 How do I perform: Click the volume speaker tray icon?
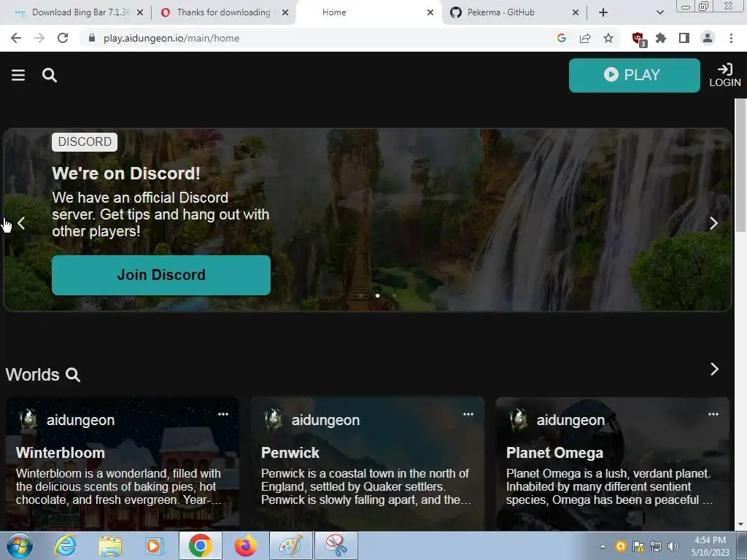(x=673, y=546)
